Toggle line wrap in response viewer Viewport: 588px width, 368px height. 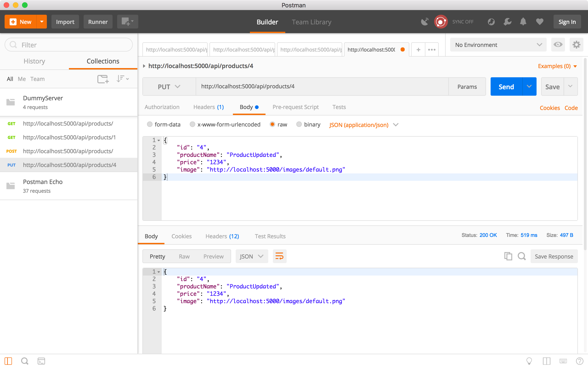pyautogui.click(x=280, y=256)
